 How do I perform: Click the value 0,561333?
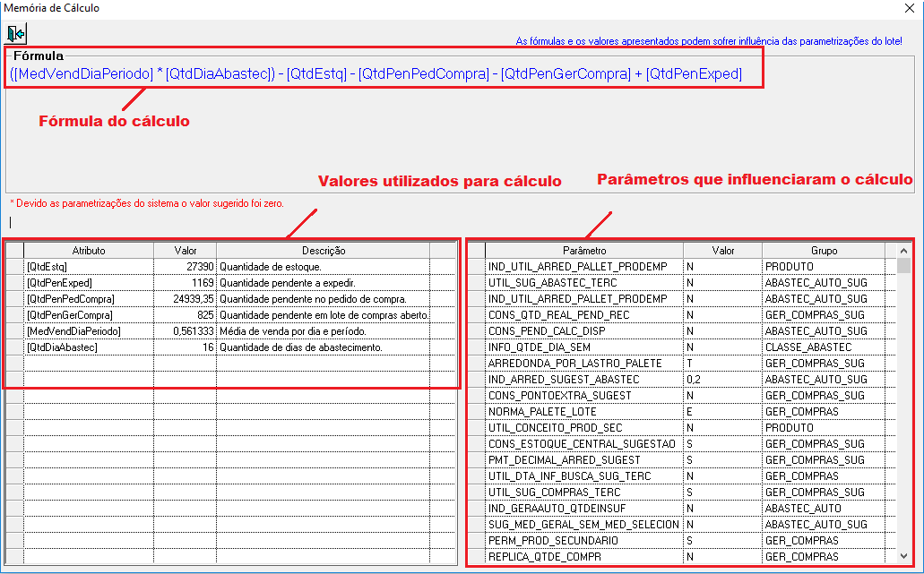pos(194,331)
